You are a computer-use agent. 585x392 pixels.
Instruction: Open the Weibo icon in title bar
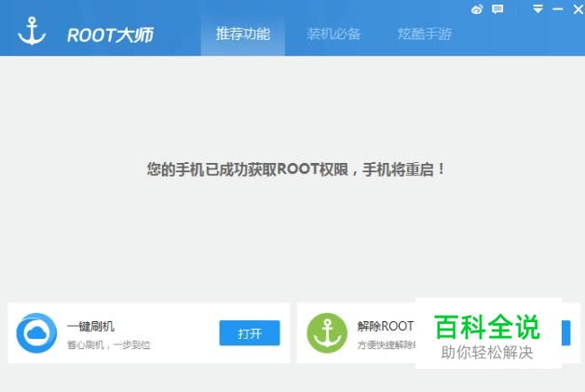tap(477, 9)
